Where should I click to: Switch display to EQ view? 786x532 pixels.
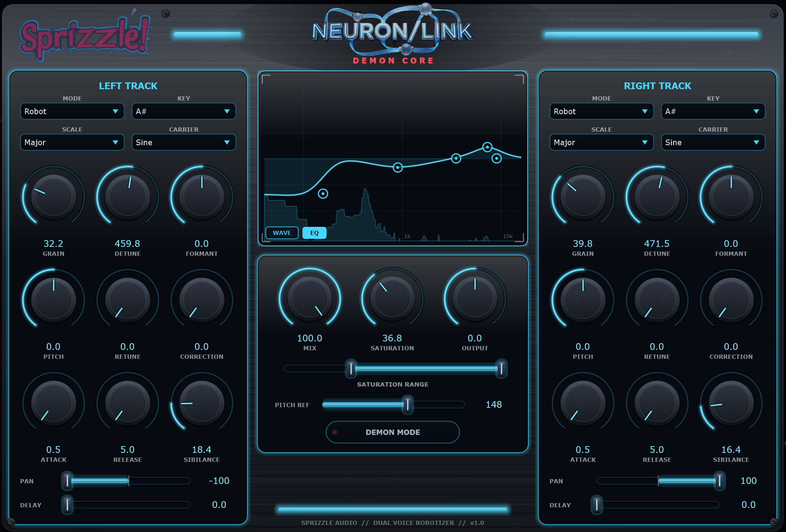pos(314,233)
